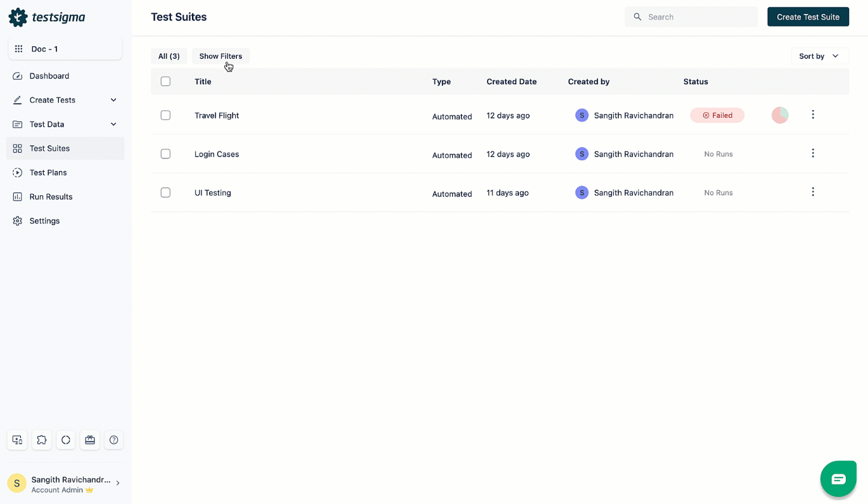Click the Create Test Suite button
The width and height of the screenshot is (868, 504).
point(808,17)
